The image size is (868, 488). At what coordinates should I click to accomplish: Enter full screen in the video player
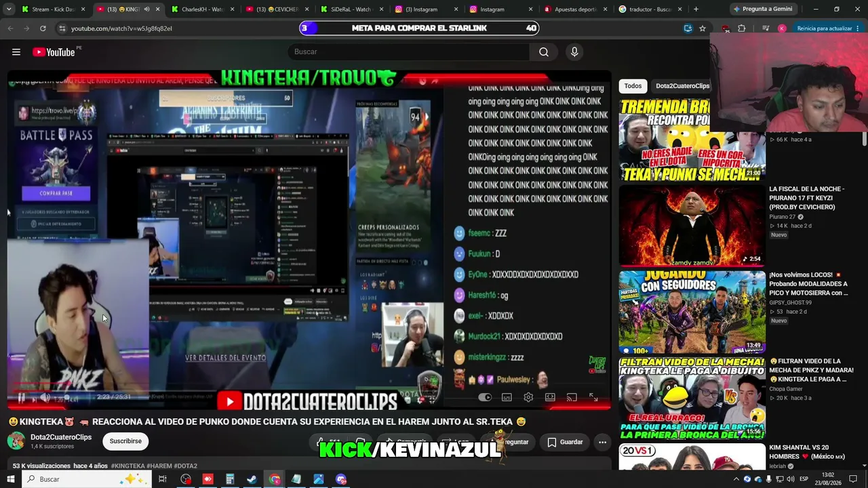click(x=593, y=398)
